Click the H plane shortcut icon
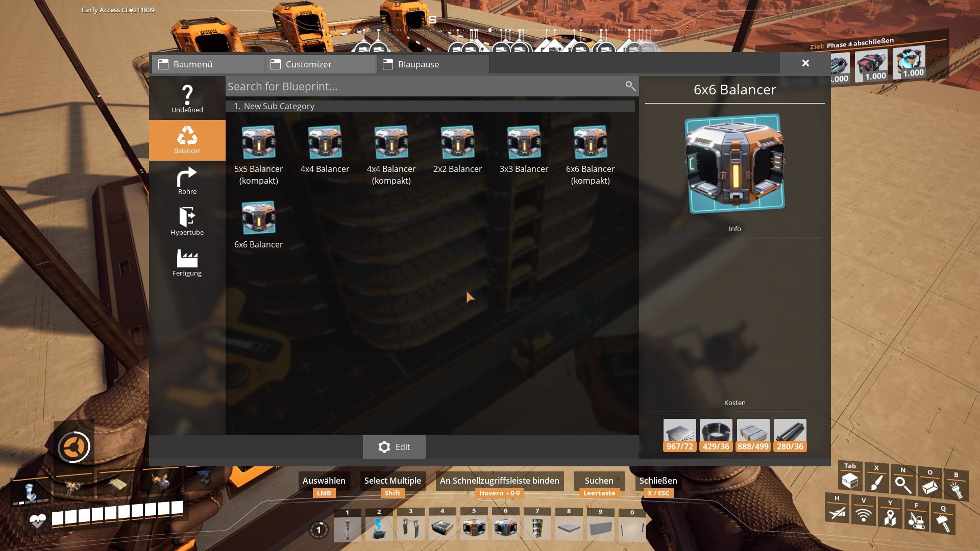980x551 pixels. 837,508
